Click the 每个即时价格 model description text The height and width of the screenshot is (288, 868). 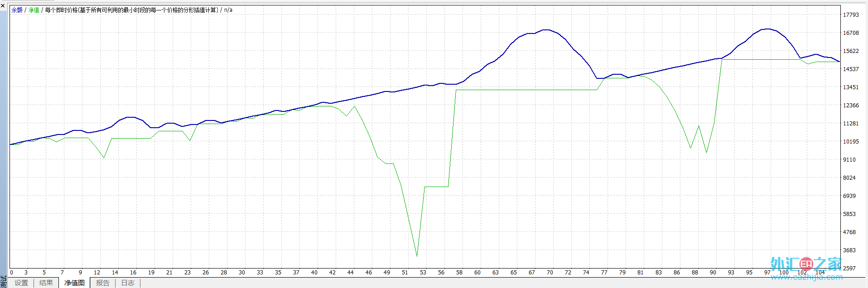point(132,10)
